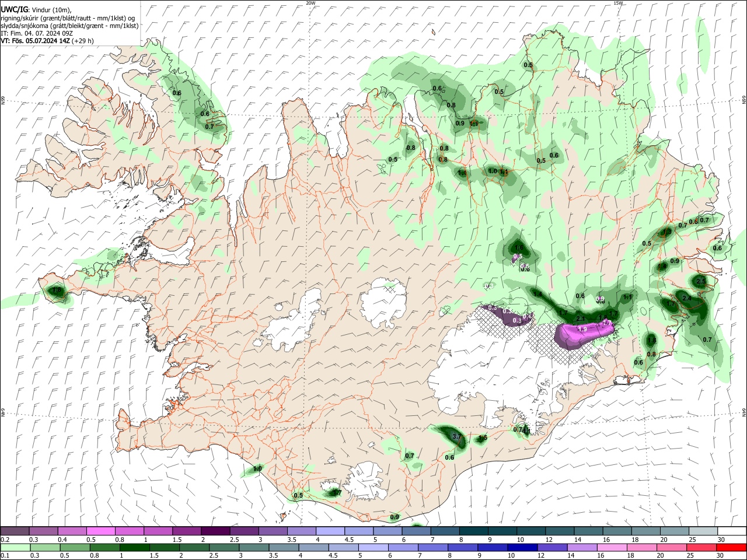Click the pink snowfall area on map
This screenshot has height=560, width=747.
click(x=584, y=333)
